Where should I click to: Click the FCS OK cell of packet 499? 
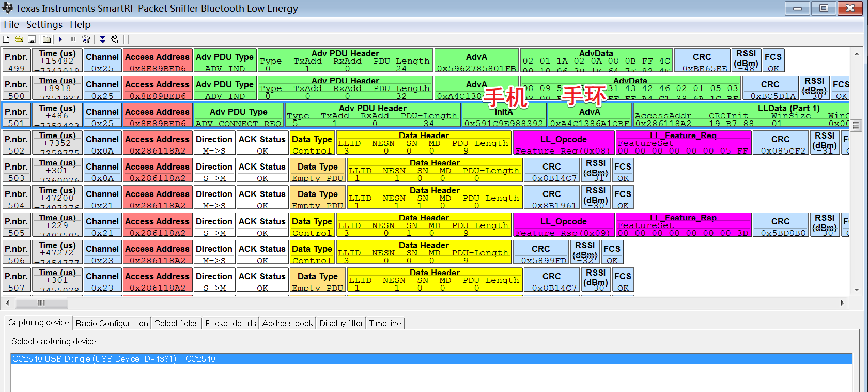[x=773, y=61]
